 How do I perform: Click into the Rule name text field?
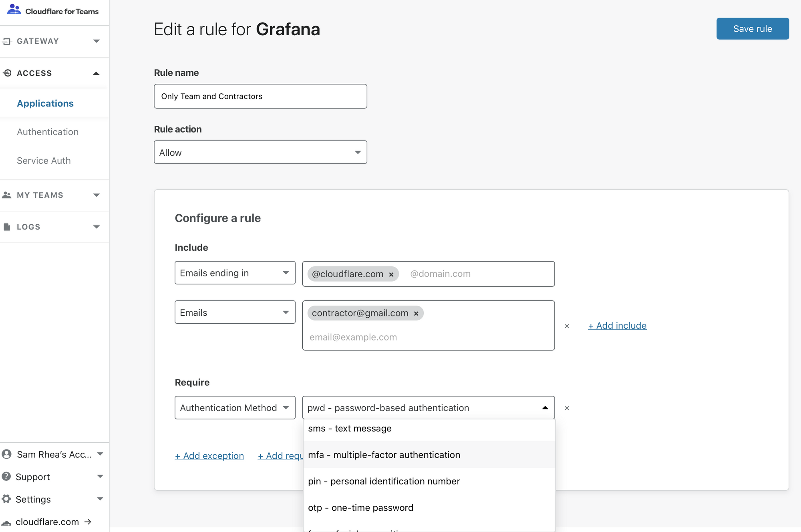click(x=260, y=96)
